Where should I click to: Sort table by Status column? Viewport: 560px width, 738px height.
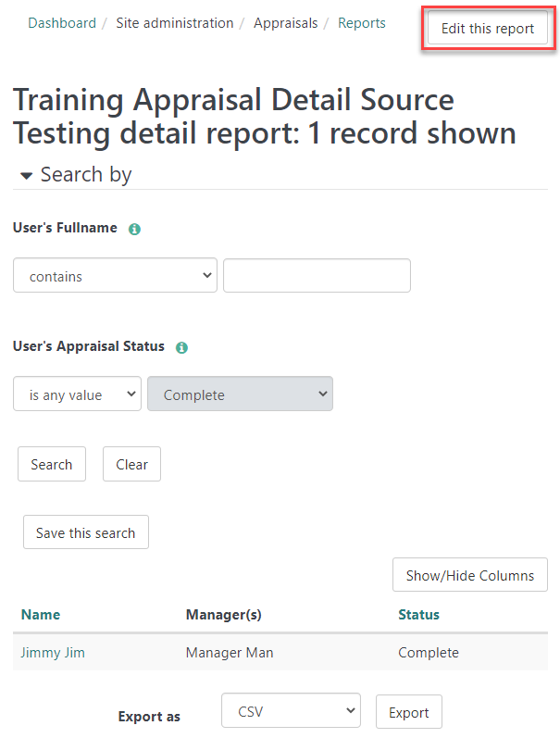(418, 614)
